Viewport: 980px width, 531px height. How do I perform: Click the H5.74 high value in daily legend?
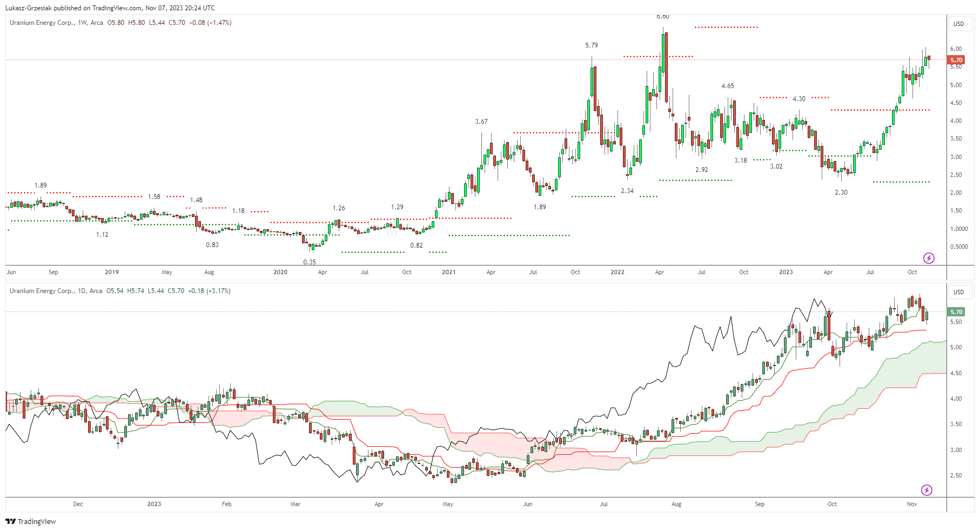pyautogui.click(x=136, y=291)
